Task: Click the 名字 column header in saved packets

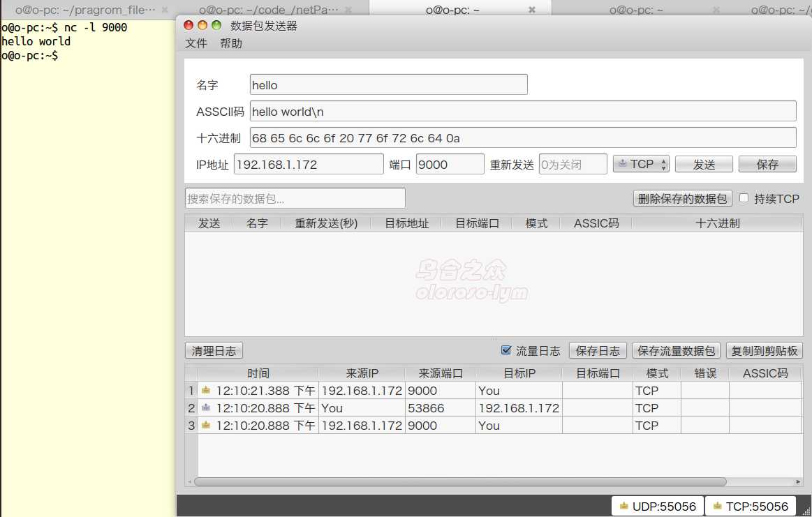Action: pyautogui.click(x=257, y=223)
